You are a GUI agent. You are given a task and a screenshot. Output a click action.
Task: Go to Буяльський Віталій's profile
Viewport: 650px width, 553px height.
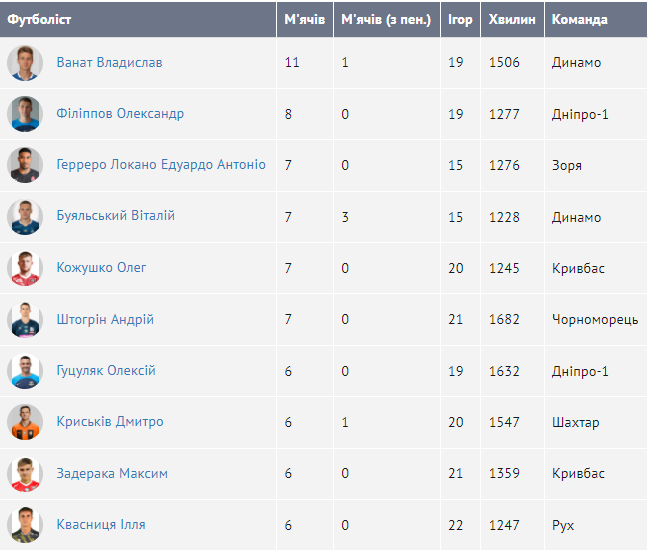[116, 216]
